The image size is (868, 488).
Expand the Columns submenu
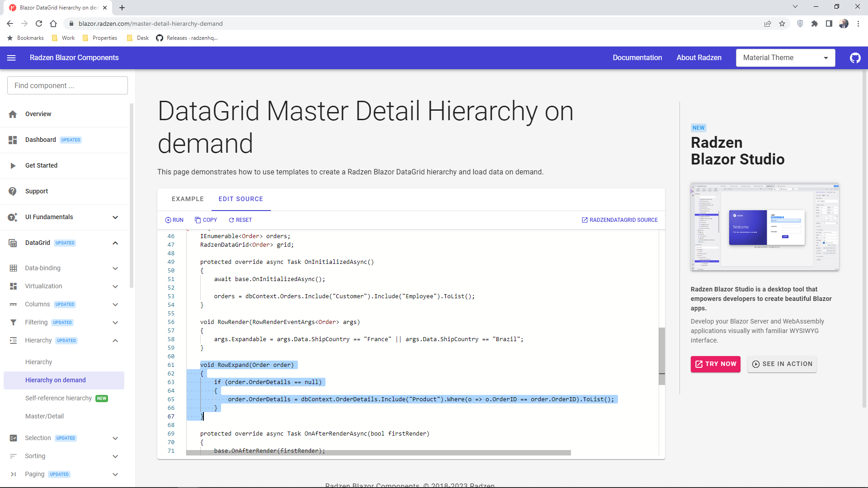coord(115,305)
